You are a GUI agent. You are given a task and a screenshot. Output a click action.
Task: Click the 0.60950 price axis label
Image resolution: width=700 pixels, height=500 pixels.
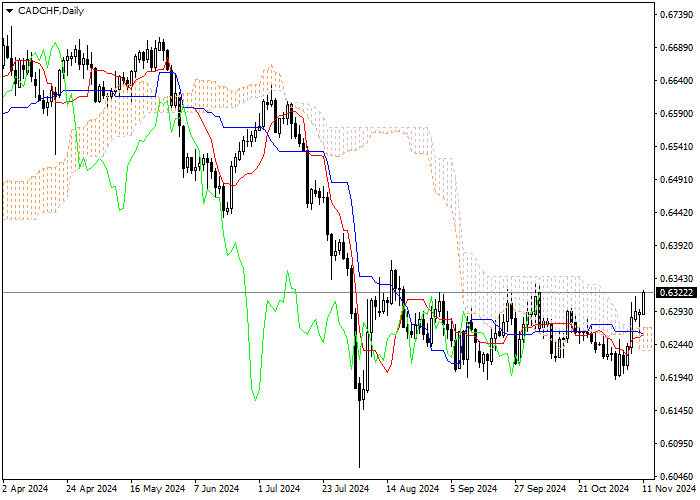point(676,443)
